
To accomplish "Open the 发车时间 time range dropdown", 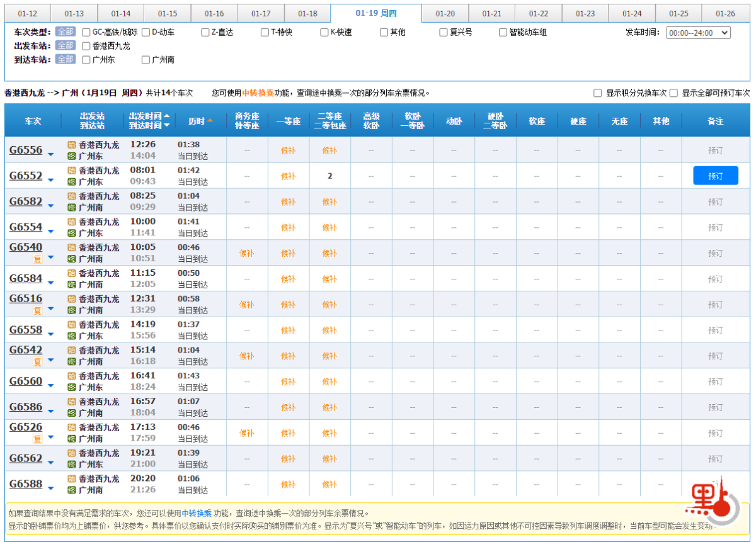I will (698, 33).
